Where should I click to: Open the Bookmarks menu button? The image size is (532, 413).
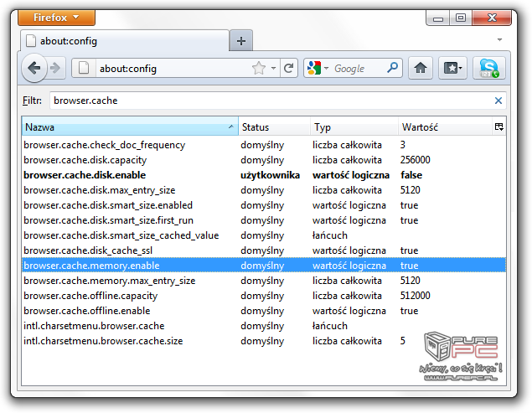coord(453,69)
